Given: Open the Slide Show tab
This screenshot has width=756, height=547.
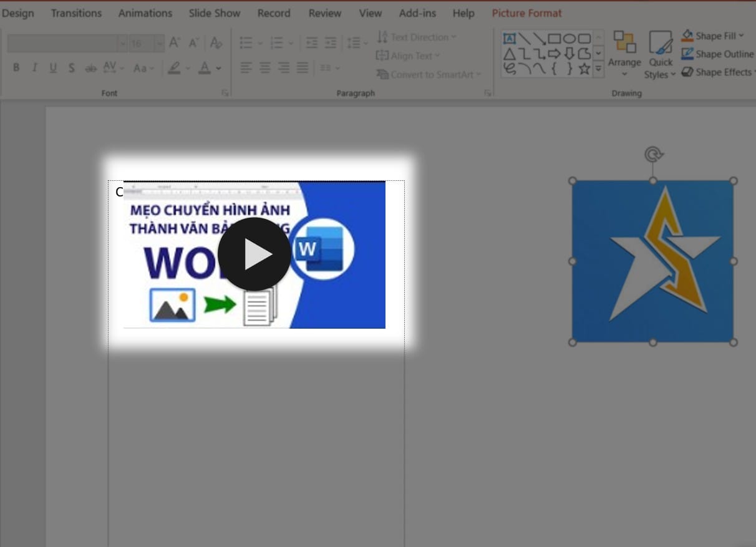Looking at the screenshot, I should coord(215,13).
